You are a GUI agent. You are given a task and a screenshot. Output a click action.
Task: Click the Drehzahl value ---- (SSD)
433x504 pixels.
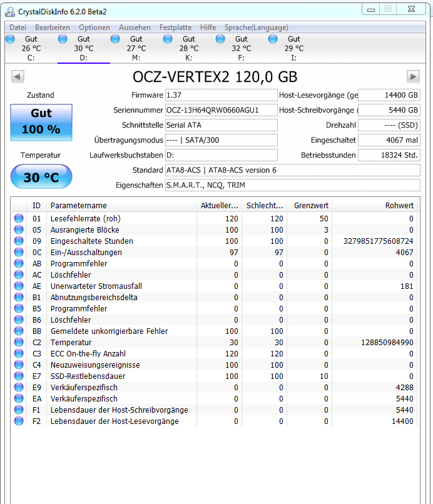(x=389, y=125)
